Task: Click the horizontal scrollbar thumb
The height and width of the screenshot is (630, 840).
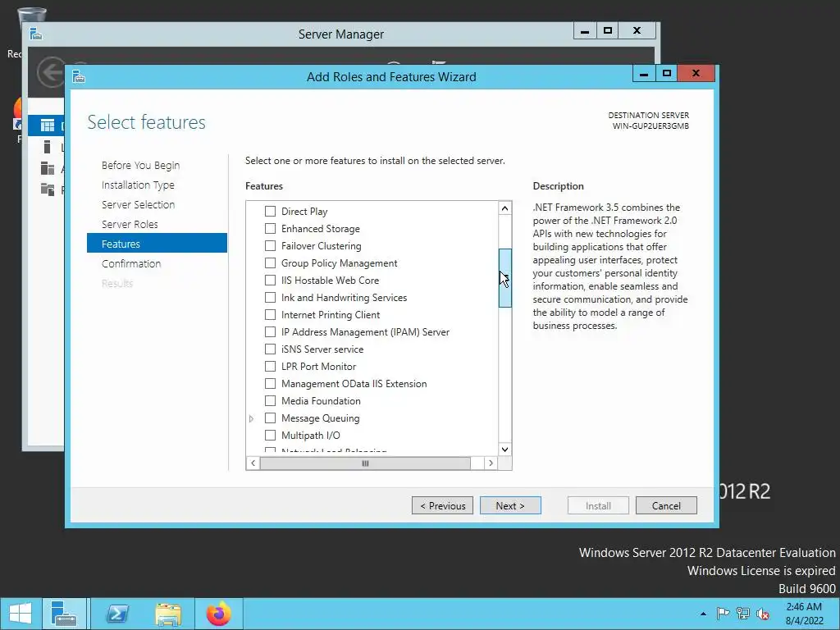Action: coord(365,463)
